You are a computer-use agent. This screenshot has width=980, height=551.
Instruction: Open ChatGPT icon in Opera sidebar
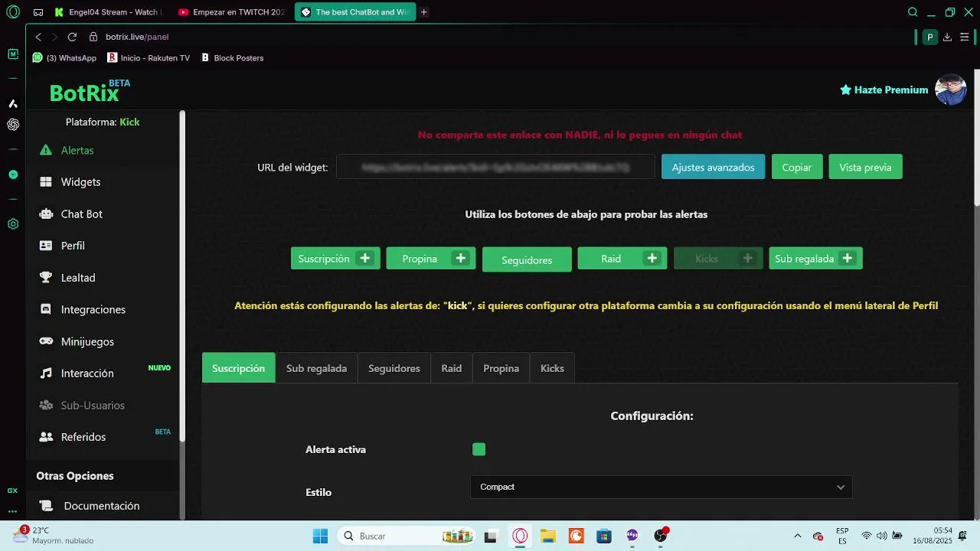coord(13,124)
